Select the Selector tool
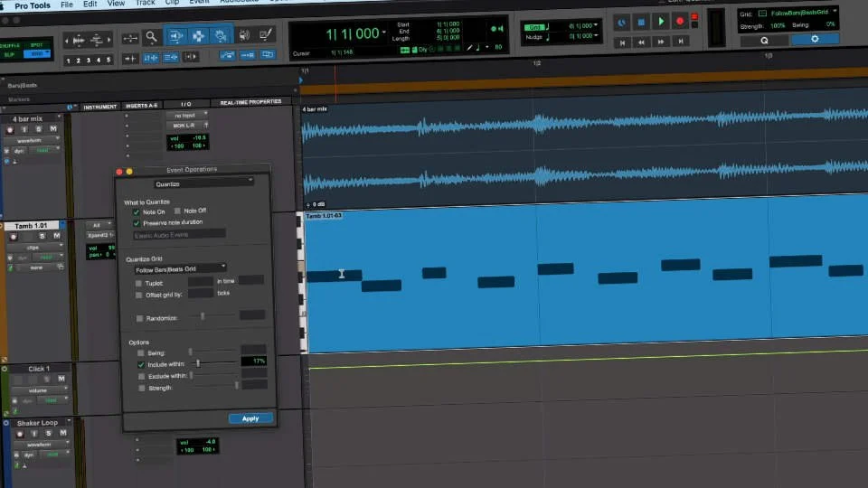The image size is (868, 488). [x=198, y=36]
